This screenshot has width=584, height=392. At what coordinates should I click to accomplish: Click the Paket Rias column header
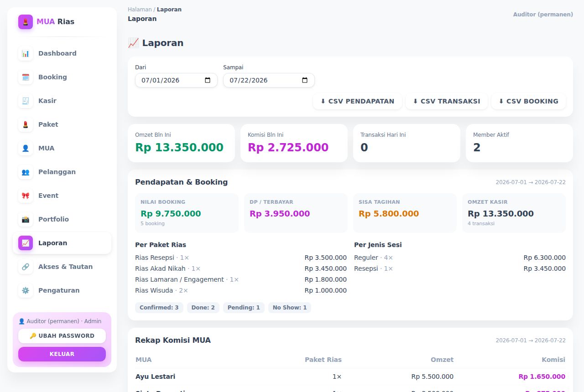[x=323, y=360]
